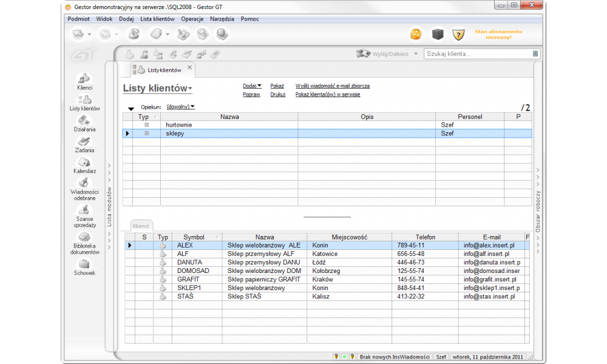
Task: Open the Widok menu
Action: coord(104,19)
